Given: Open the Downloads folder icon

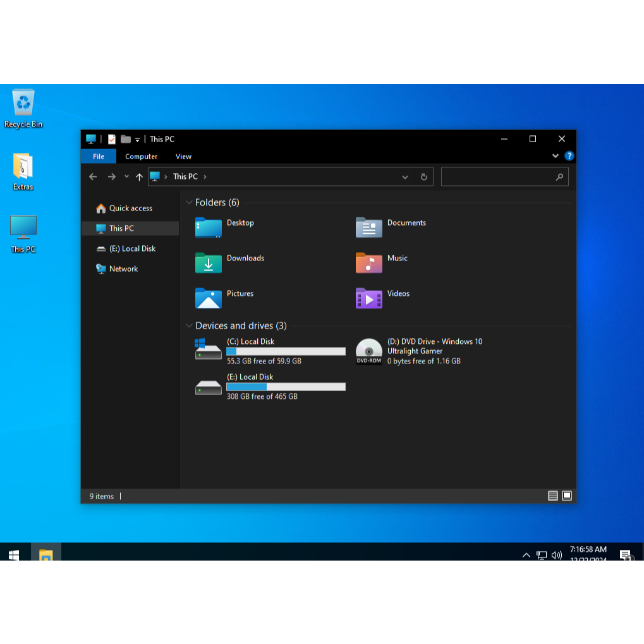Looking at the screenshot, I should [208, 263].
